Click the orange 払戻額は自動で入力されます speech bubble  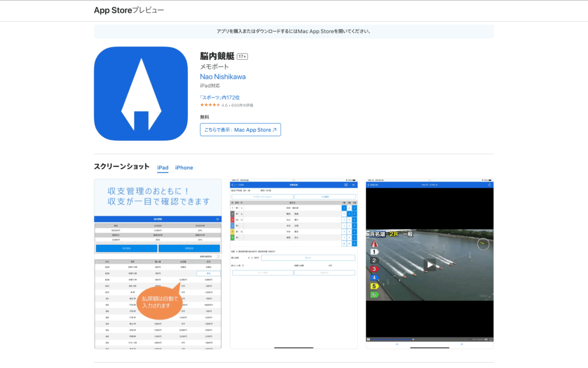(x=160, y=302)
